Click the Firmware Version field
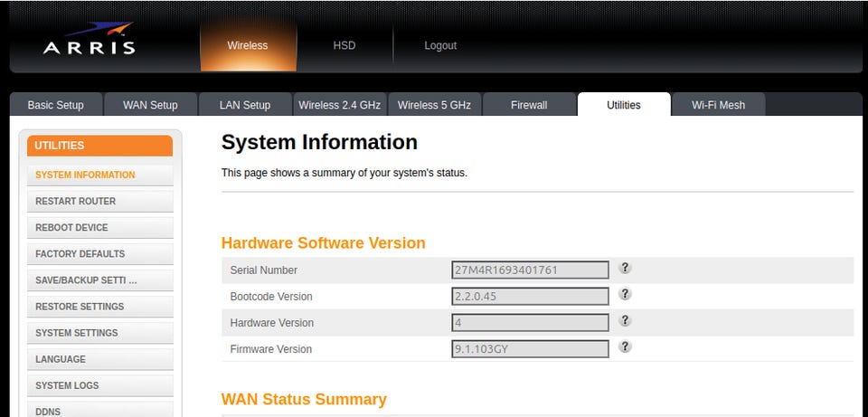868x417 pixels. tap(531, 349)
